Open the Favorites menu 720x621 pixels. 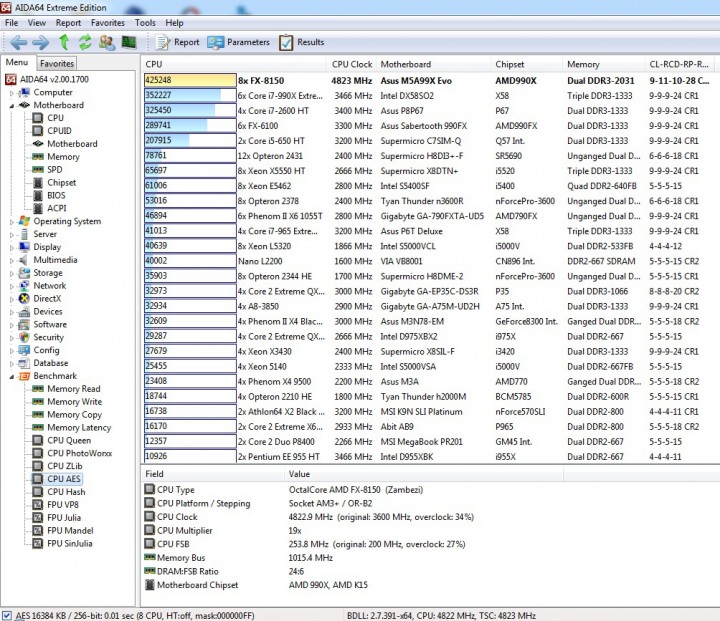click(x=107, y=23)
